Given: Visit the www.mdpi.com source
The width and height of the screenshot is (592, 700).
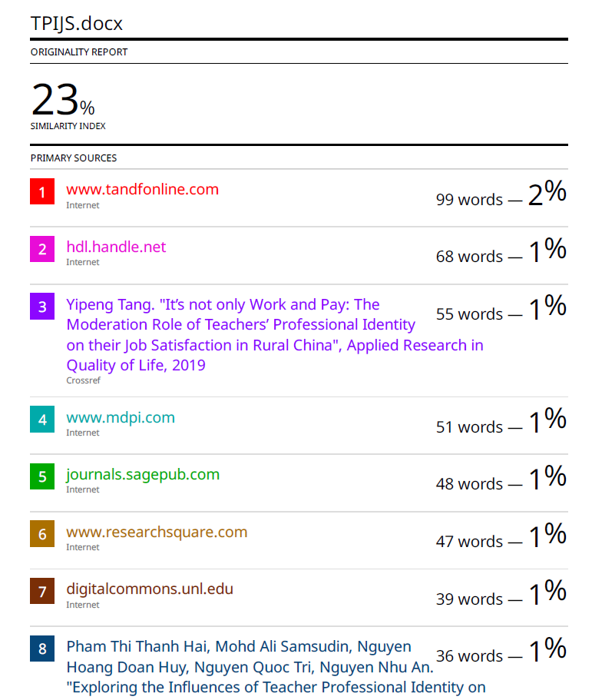Looking at the screenshot, I should tap(121, 417).
